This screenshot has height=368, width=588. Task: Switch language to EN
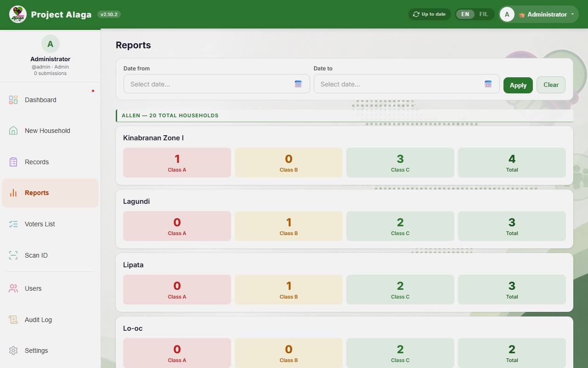pyautogui.click(x=465, y=14)
